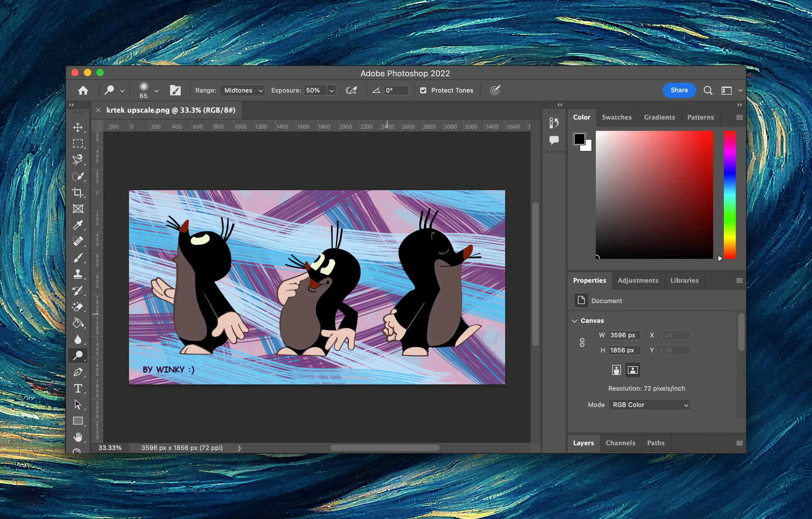Image resolution: width=812 pixels, height=519 pixels.
Task: Click the brush angle field showing 0°
Action: [x=396, y=90]
